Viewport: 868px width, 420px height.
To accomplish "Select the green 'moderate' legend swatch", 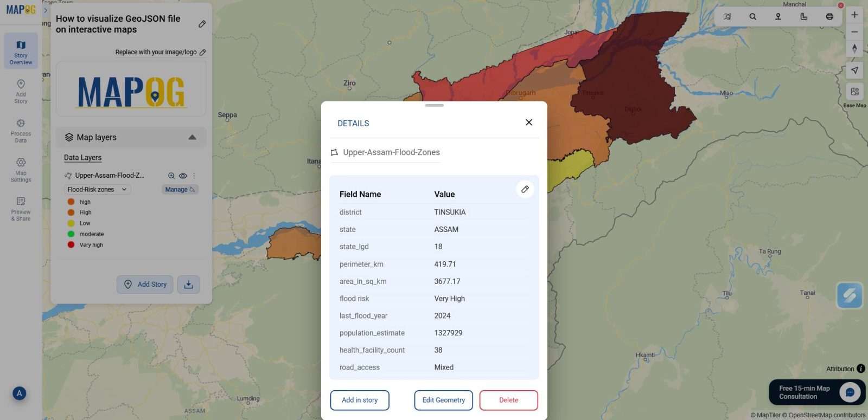I will (x=71, y=234).
